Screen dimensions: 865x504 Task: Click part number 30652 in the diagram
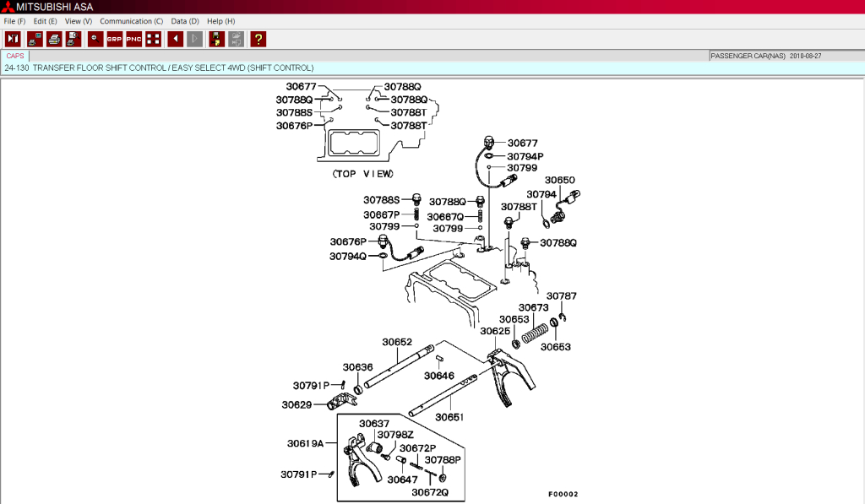click(397, 342)
